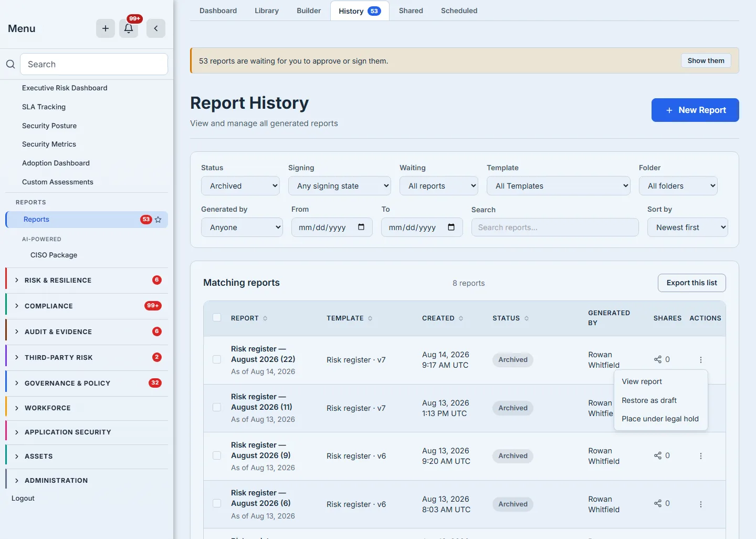Choose Place under legal hold option
This screenshot has height=539, width=756.
[x=661, y=419]
